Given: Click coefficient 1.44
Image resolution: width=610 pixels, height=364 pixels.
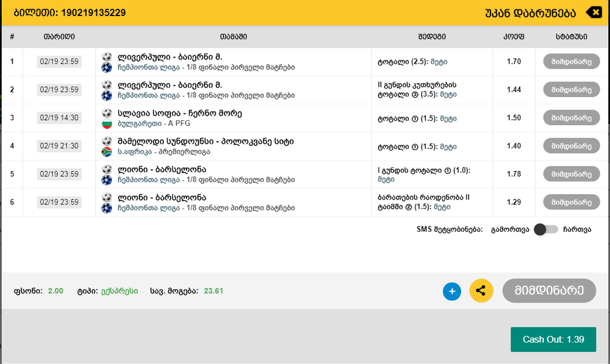Looking at the screenshot, I should point(514,89).
